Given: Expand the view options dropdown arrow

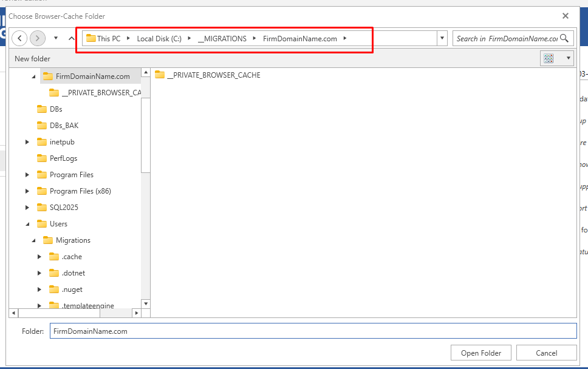Looking at the screenshot, I should [x=569, y=58].
